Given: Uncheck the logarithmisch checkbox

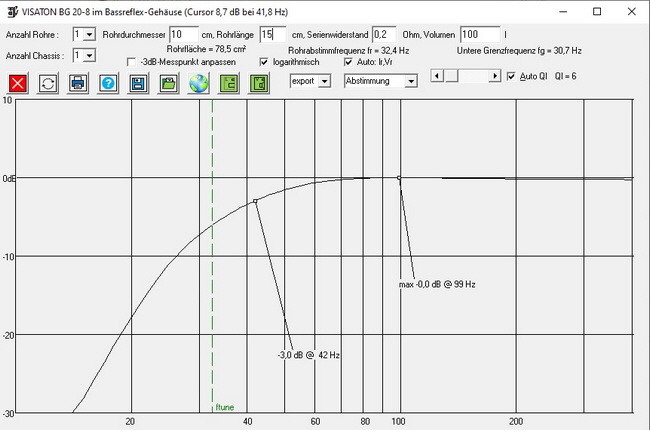Looking at the screenshot, I should [264, 62].
